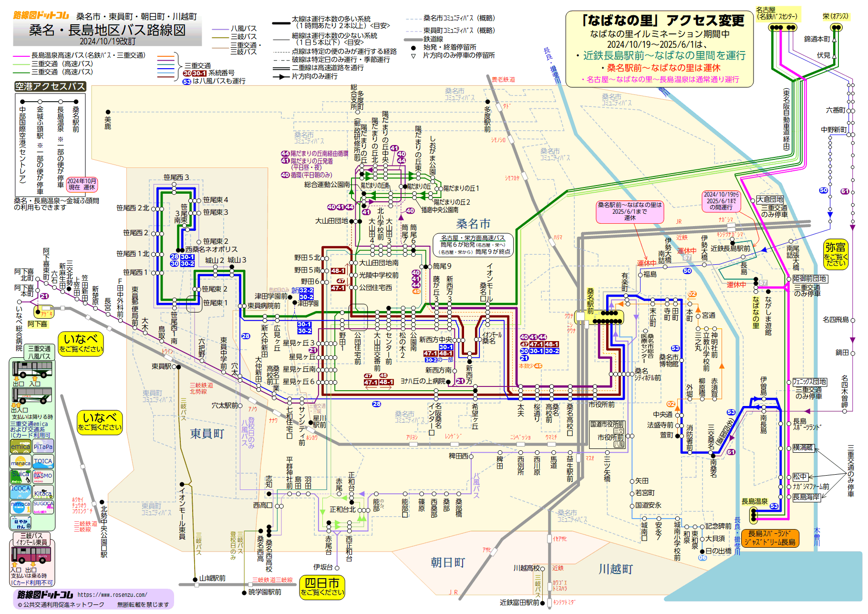Click the 桑名市 large area name
Screen dimensions: 868x614
tap(473, 224)
